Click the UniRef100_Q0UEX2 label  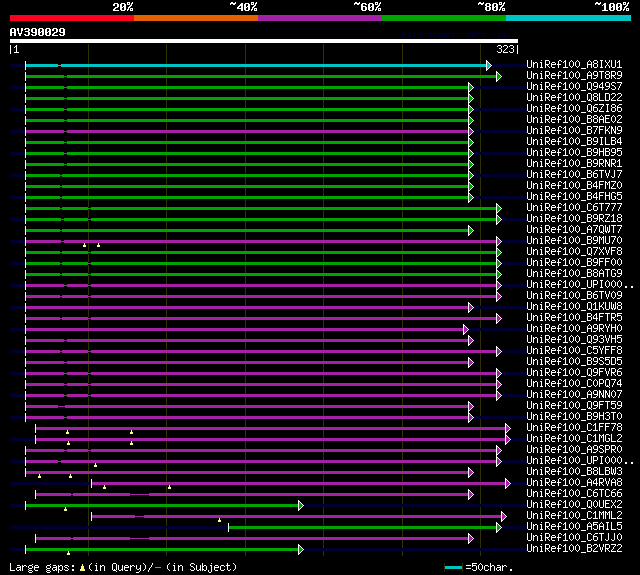tap(574, 505)
